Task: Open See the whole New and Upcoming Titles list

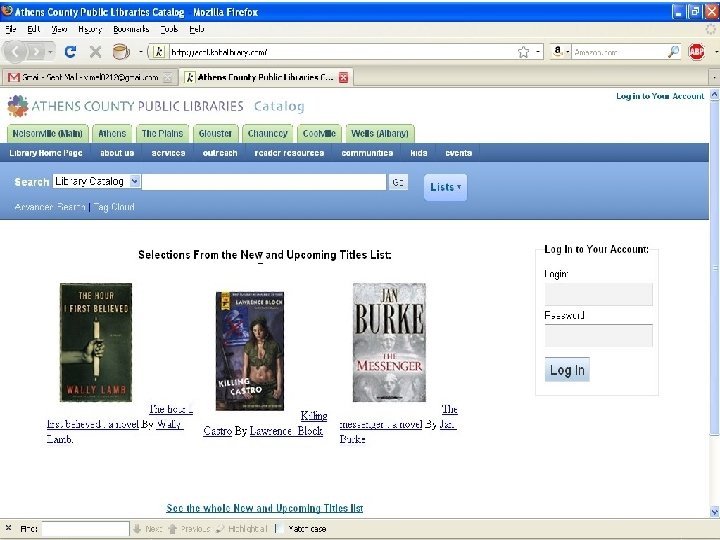Action: [264, 508]
